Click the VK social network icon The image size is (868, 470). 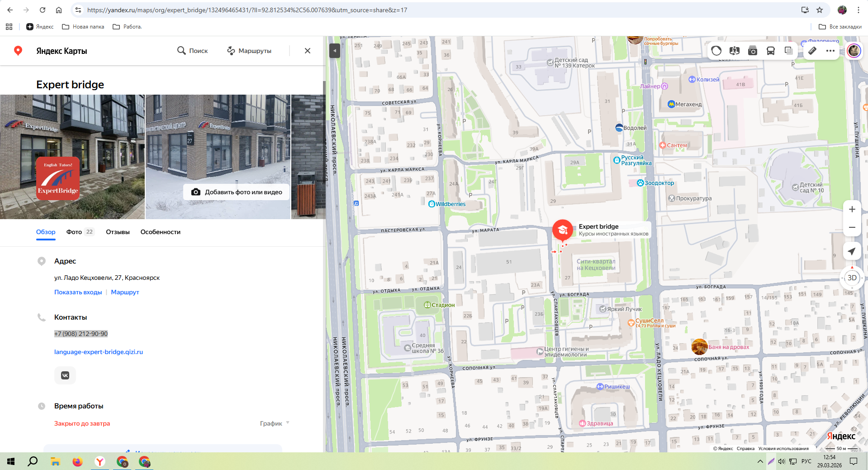65,375
